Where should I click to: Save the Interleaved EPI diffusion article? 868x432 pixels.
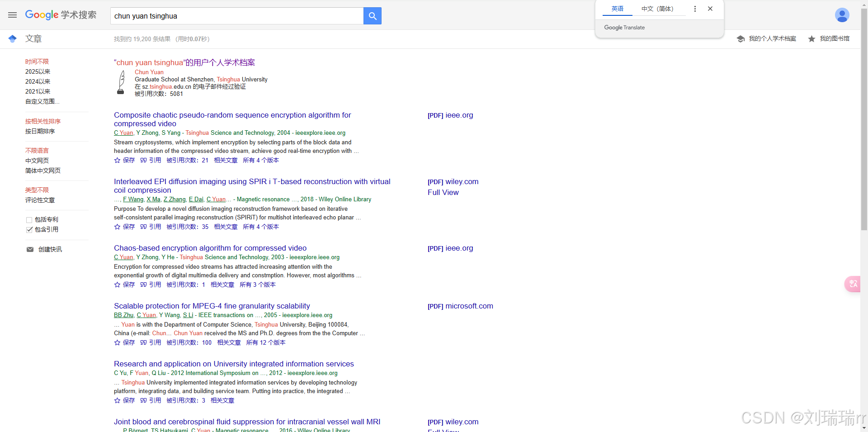[124, 227]
